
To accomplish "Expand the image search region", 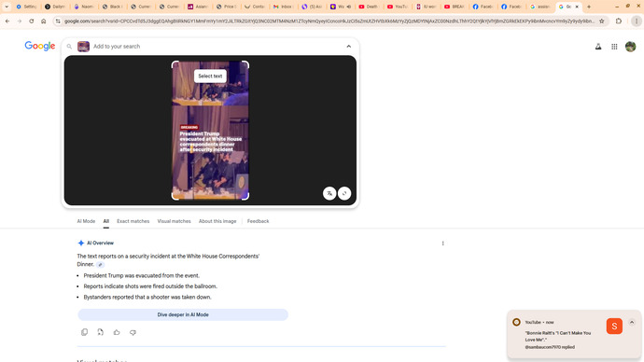I will pyautogui.click(x=344, y=193).
